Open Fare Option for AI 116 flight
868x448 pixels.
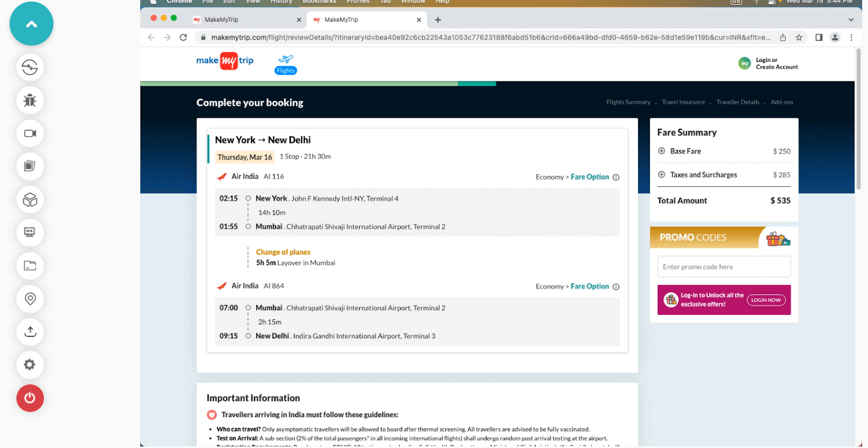(x=590, y=177)
